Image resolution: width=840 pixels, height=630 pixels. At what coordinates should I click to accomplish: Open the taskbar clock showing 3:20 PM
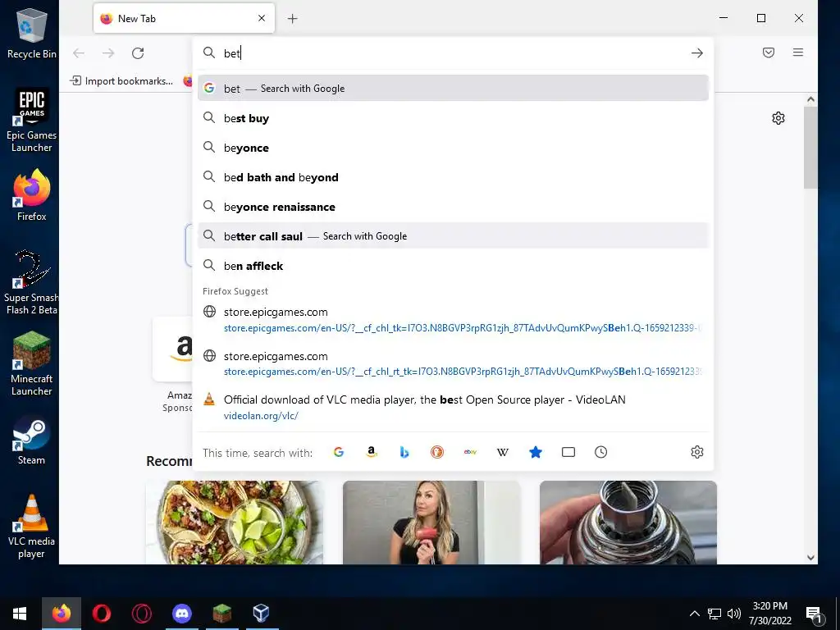769,614
